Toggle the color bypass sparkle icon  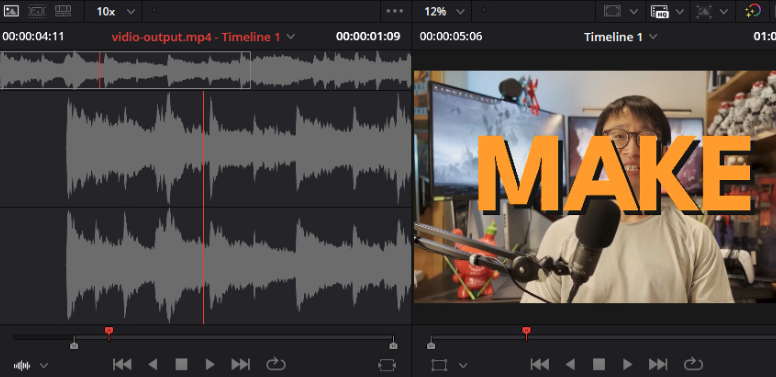[753, 11]
